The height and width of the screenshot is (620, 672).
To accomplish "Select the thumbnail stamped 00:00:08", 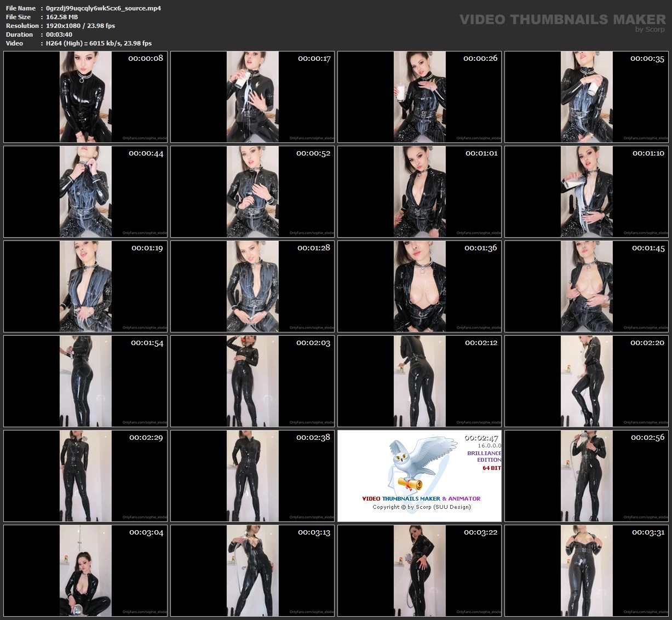I will pyautogui.click(x=85, y=97).
